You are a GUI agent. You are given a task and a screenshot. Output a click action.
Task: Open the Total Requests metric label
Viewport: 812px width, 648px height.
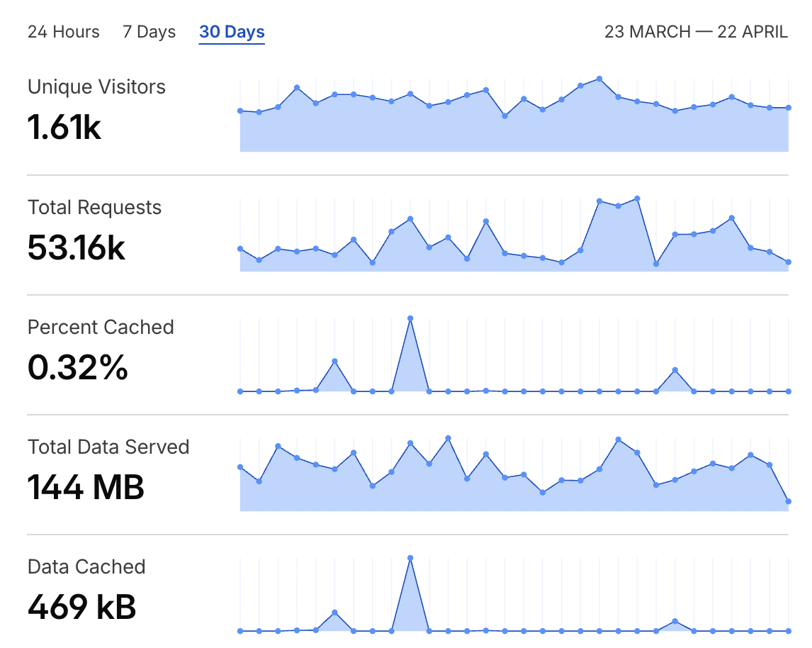pyautogui.click(x=94, y=208)
